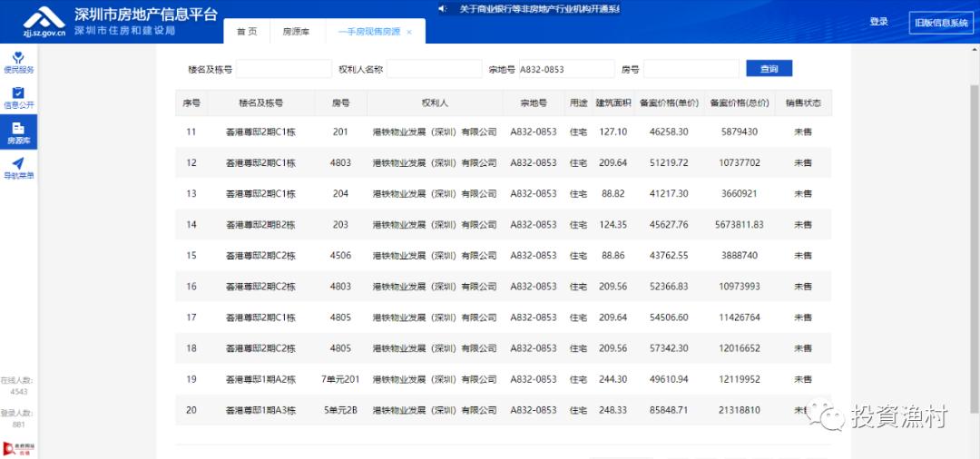Select the 房源库 sidebar icon
Screen dimensions: 980x459
tap(18, 133)
